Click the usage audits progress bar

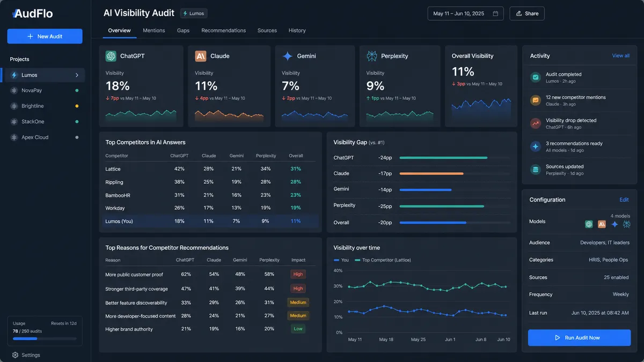(x=45, y=339)
